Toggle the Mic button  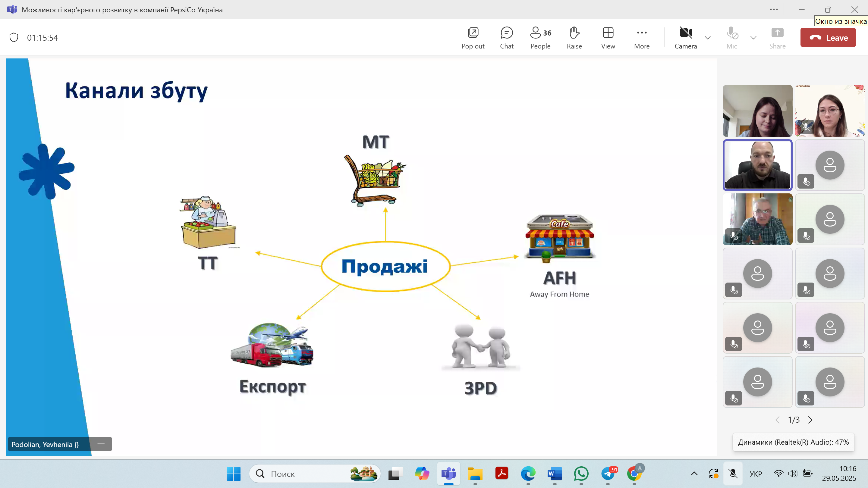pos(731,37)
